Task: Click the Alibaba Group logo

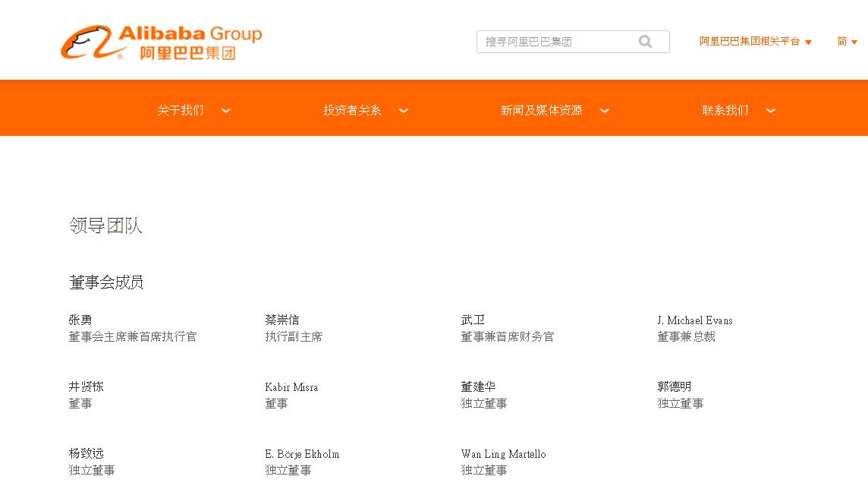Action: point(161,42)
